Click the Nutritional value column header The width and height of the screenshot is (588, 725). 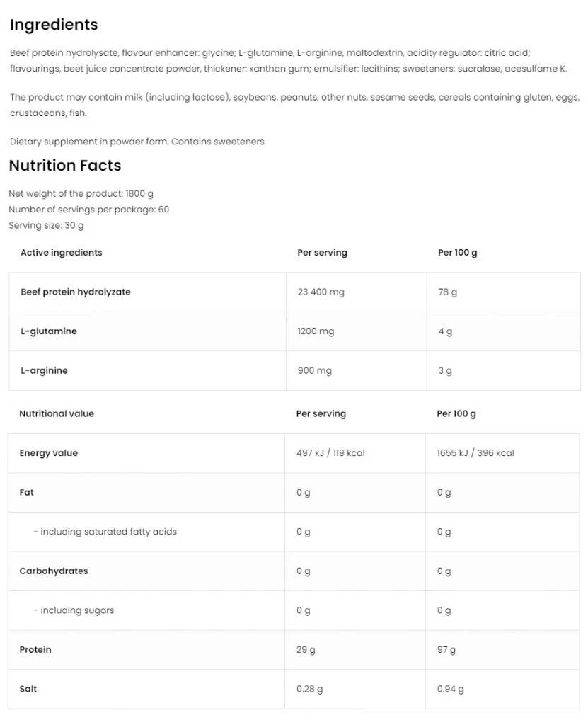coord(57,413)
